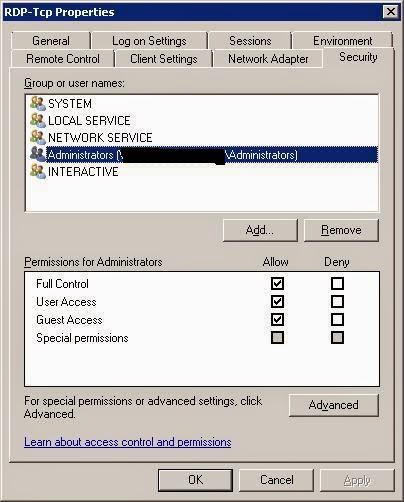Click the User Access permission label
The image size is (404, 502).
tap(66, 302)
